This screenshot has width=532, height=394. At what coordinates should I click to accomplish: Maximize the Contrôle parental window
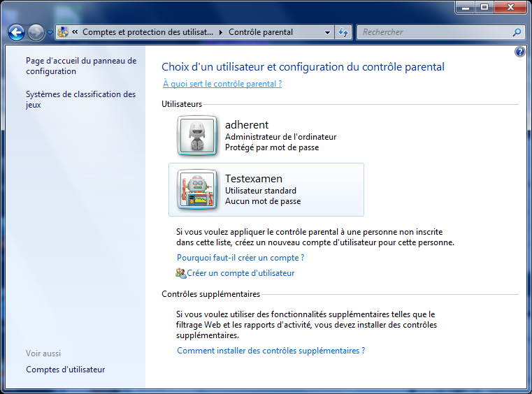(x=484, y=7)
